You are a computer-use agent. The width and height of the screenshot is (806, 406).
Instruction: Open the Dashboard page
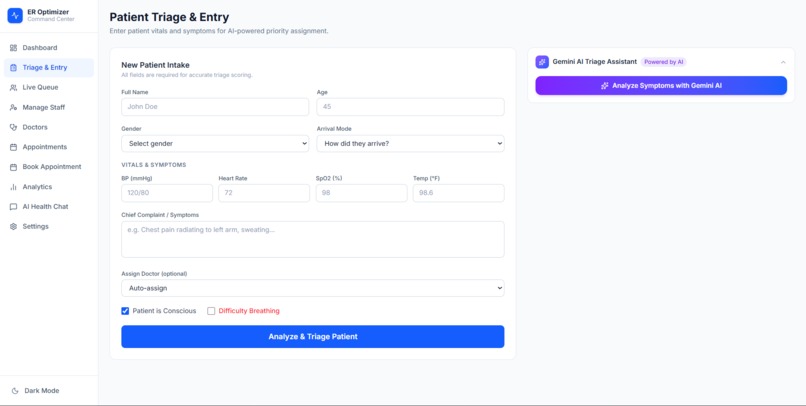pos(49,48)
